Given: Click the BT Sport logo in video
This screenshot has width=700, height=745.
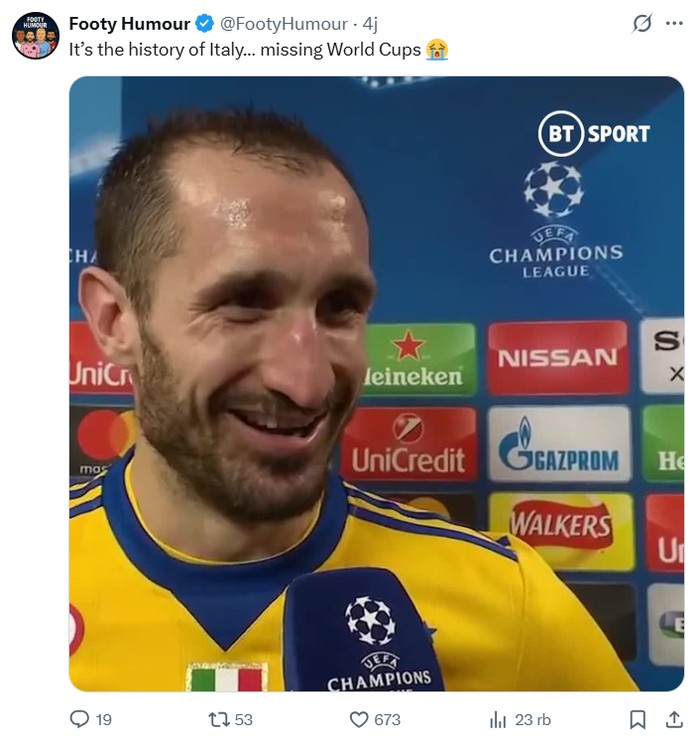Looking at the screenshot, I should pos(594,134).
